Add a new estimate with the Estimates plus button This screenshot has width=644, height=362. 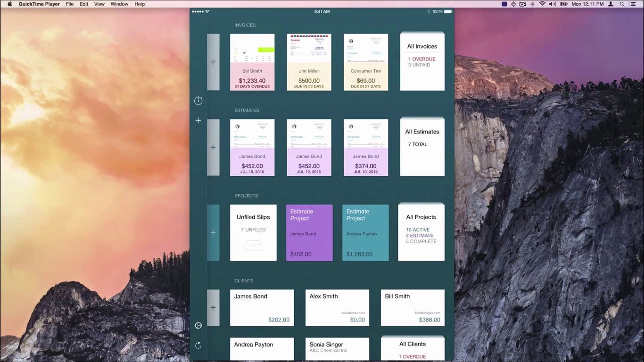click(x=213, y=147)
